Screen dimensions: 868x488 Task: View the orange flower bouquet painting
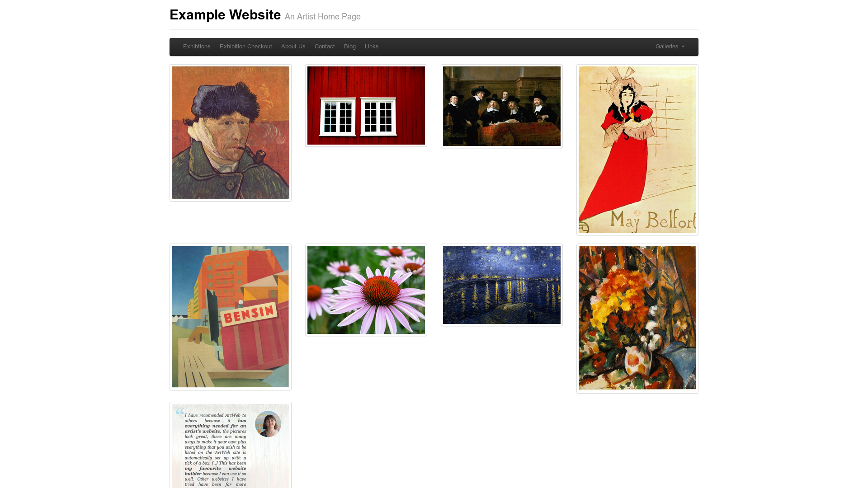tap(637, 319)
